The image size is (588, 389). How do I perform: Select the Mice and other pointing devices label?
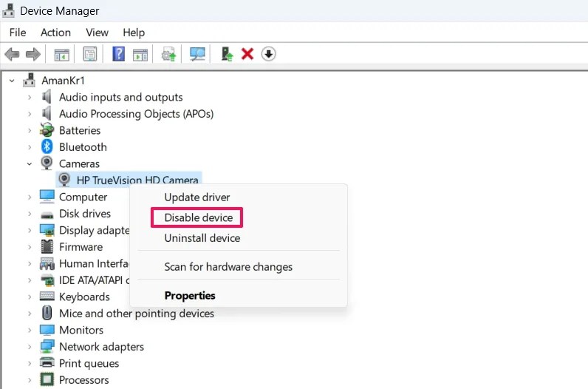coord(137,313)
